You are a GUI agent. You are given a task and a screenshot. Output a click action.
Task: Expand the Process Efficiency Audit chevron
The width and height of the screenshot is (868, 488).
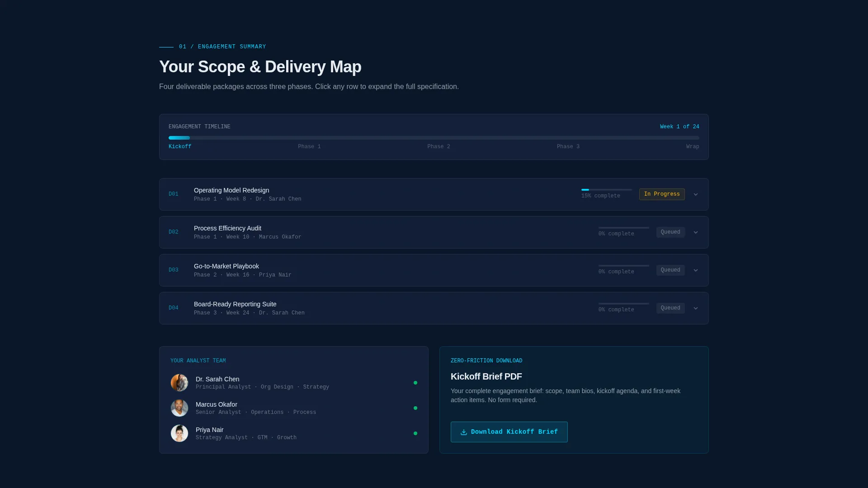pyautogui.click(x=696, y=232)
